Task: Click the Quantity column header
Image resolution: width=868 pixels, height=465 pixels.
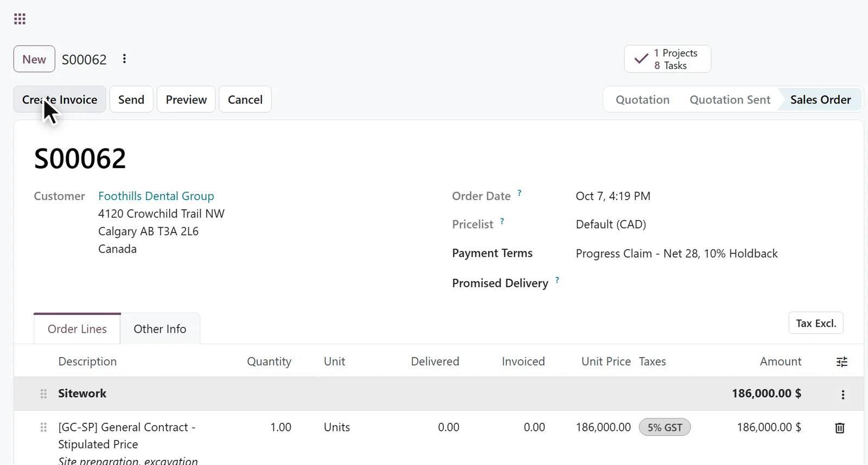Action: (x=269, y=361)
